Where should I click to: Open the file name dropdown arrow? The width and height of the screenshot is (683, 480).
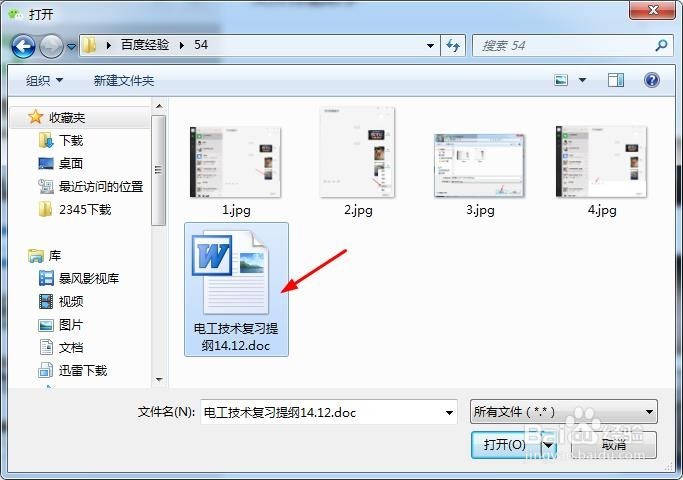coord(450,412)
